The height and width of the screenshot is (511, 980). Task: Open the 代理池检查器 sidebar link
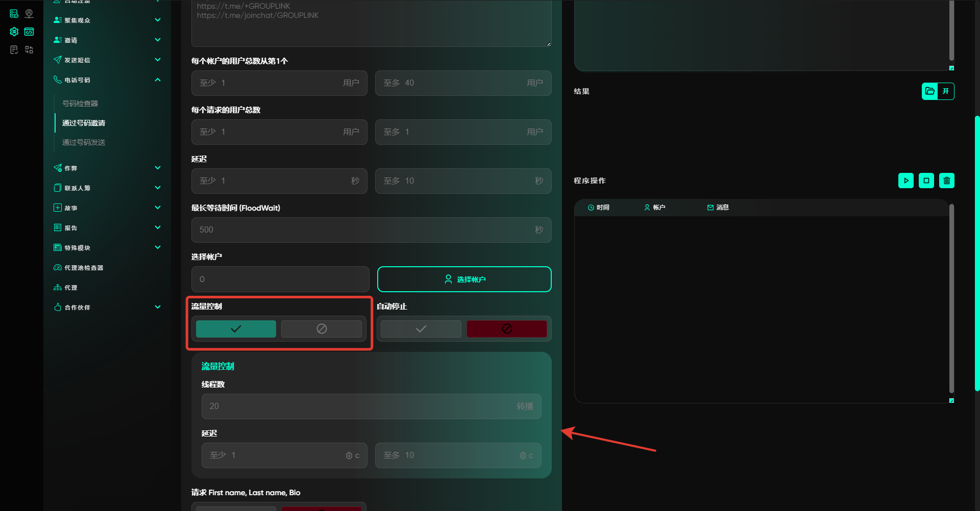pos(84,268)
